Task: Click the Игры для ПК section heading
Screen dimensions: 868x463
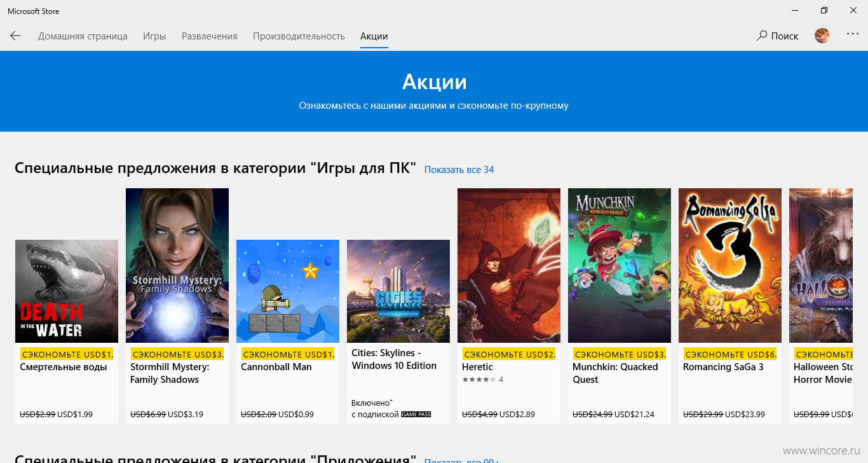Action: 215,169
